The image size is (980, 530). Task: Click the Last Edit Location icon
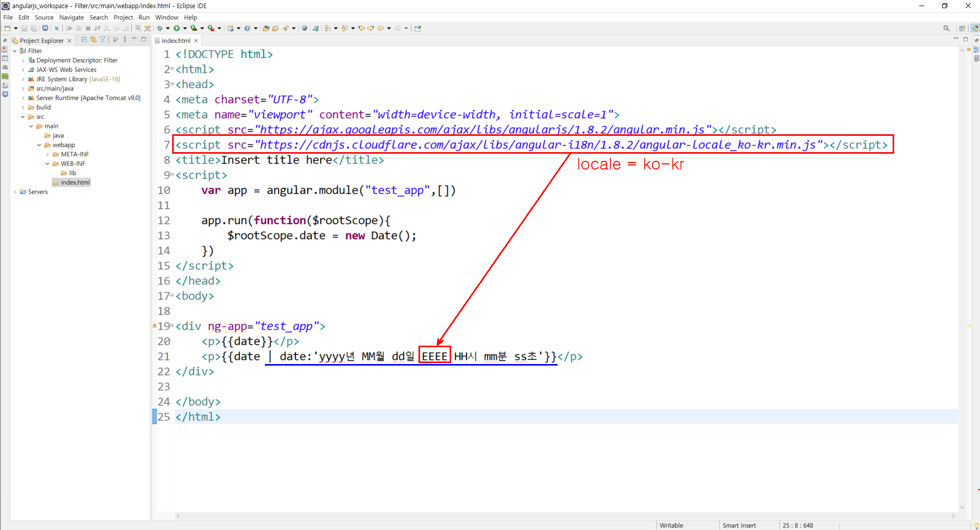pyautogui.click(x=361, y=29)
